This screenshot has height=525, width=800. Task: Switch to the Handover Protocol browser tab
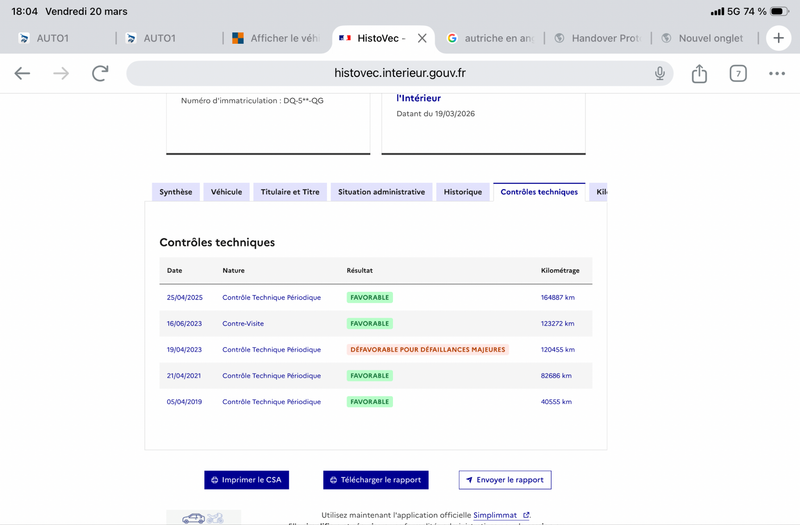(597, 38)
